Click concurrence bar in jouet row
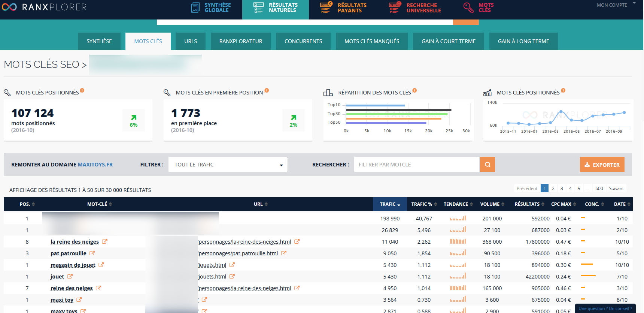Viewport: 644px width, 313px height. [x=588, y=276]
